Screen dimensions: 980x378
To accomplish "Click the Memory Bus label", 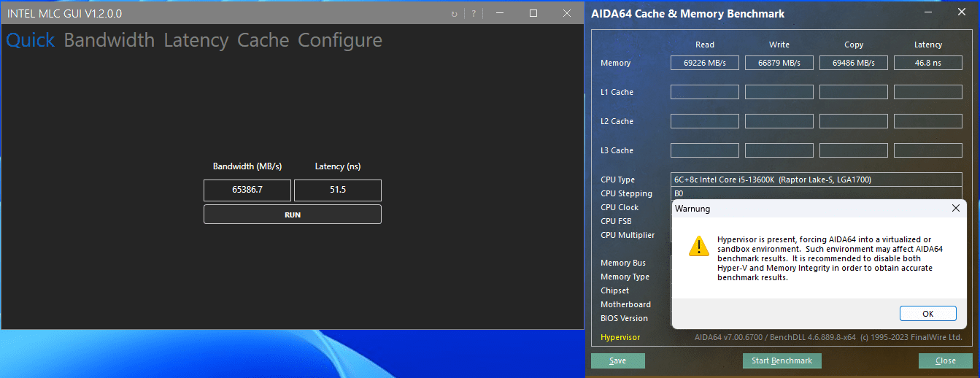I will click(x=623, y=263).
